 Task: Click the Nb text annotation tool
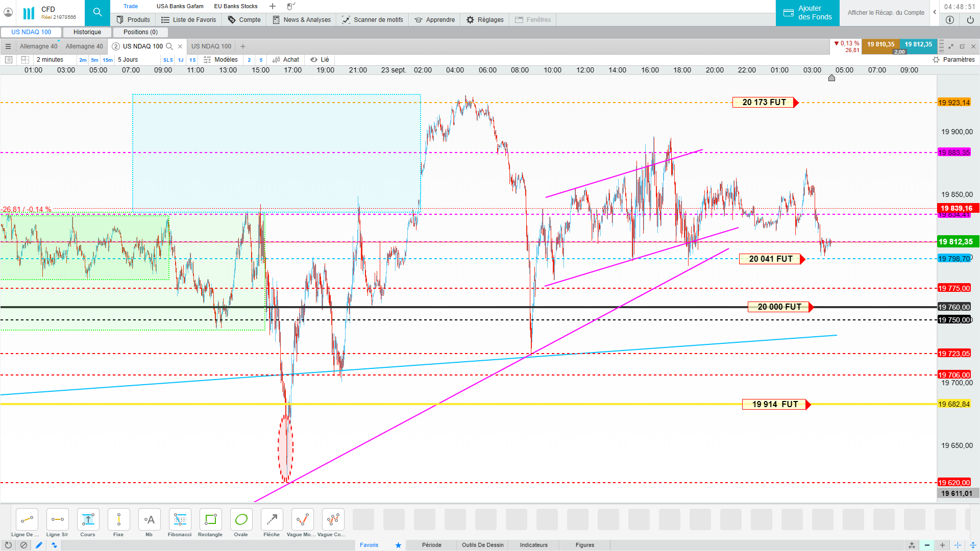(149, 520)
